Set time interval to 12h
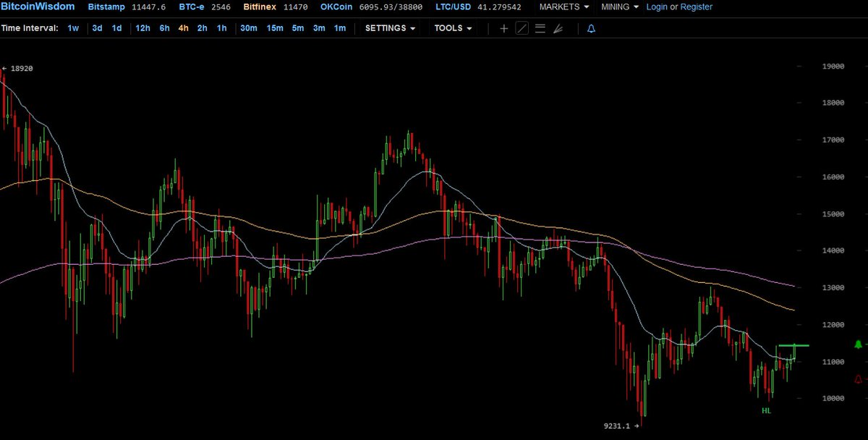The width and height of the screenshot is (868, 440). point(142,28)
